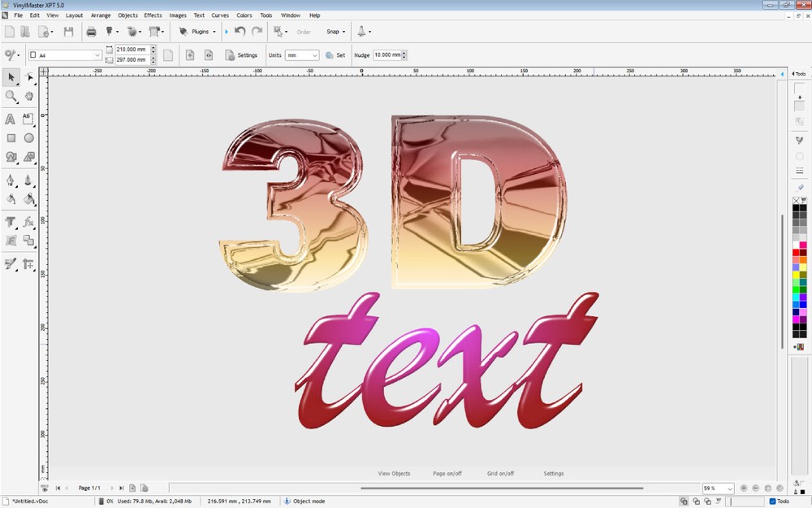Select the Ellipse tool

tap(28, 138)
